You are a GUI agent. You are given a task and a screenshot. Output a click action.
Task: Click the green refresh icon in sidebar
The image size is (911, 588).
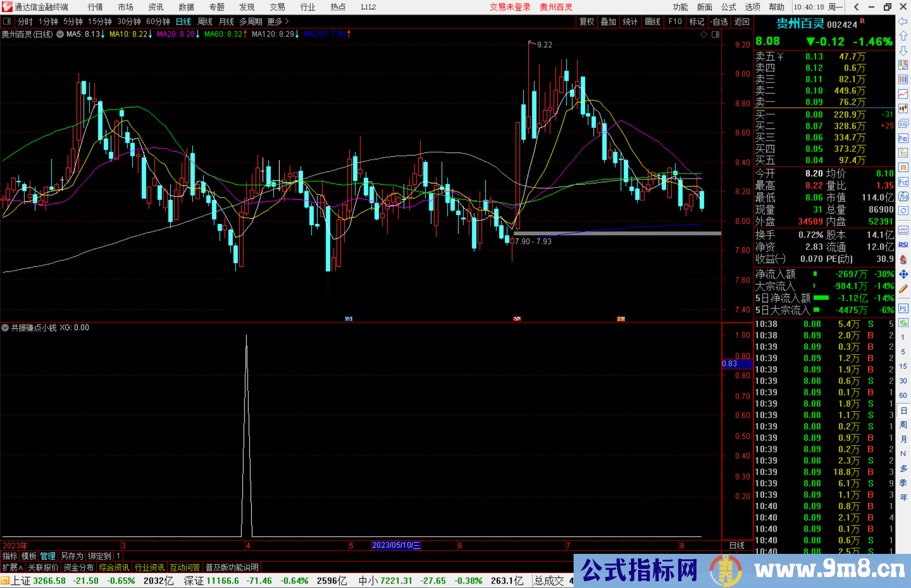coord(903,323)
